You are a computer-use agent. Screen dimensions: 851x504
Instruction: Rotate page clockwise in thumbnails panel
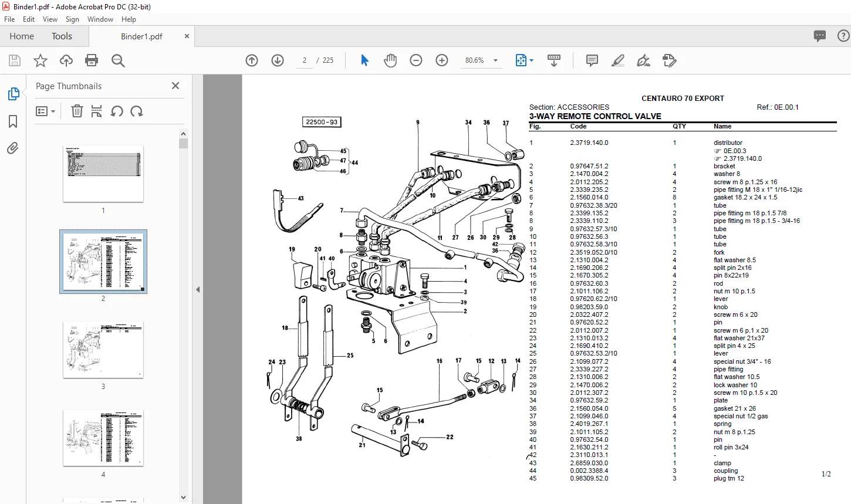[x=137, y=111]
